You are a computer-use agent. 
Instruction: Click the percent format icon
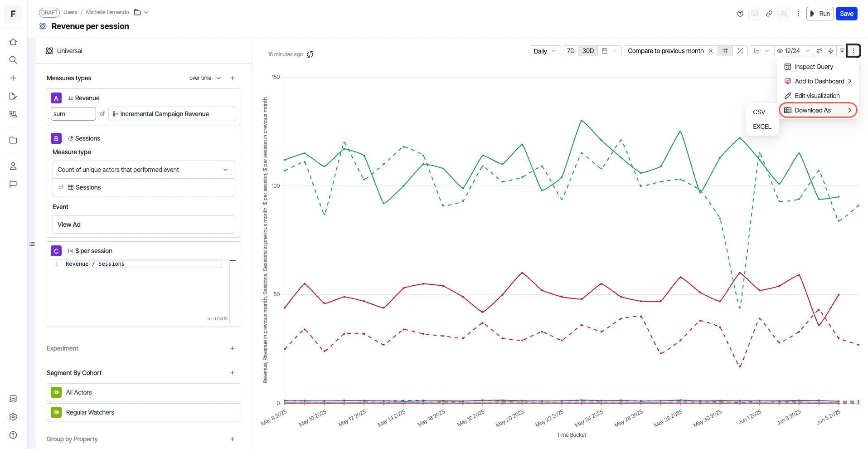point(740,51)
